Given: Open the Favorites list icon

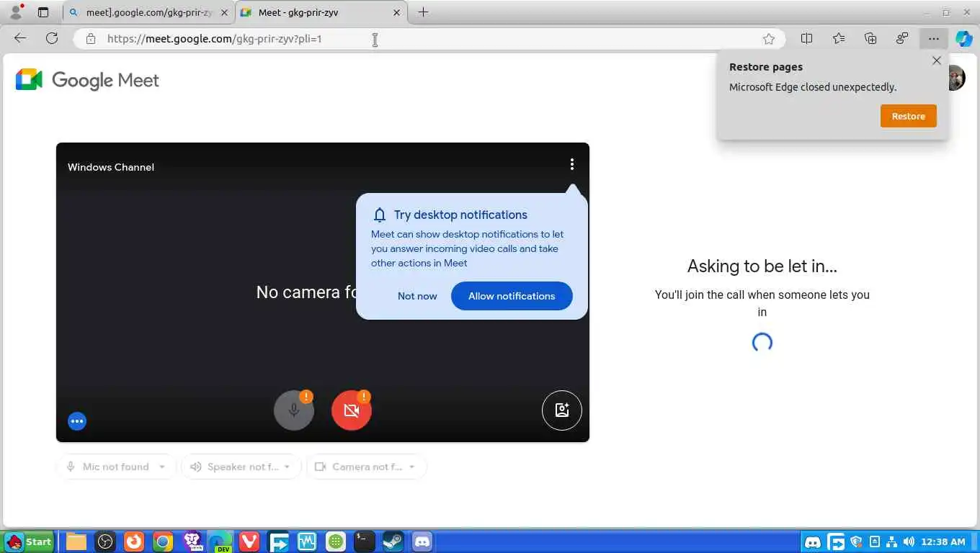Looking at the screenshot, I should click(x=839, y=39).
